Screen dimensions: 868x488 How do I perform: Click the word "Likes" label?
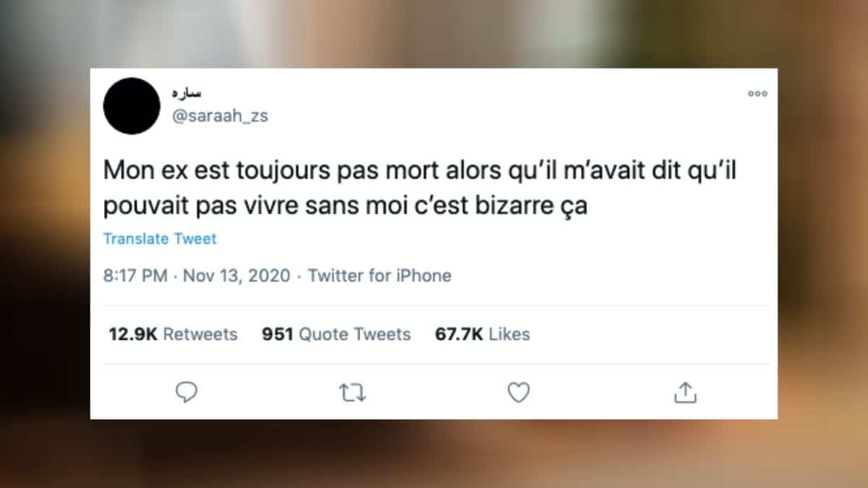509,334
